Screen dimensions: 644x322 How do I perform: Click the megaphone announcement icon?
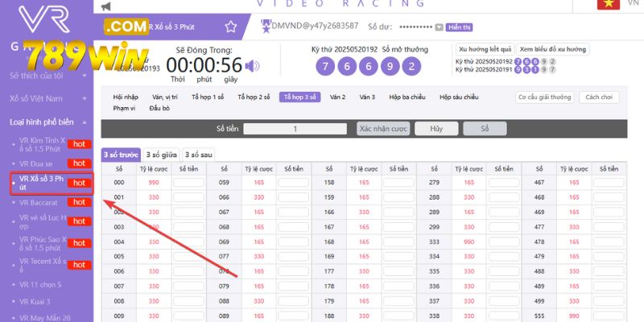106,6
